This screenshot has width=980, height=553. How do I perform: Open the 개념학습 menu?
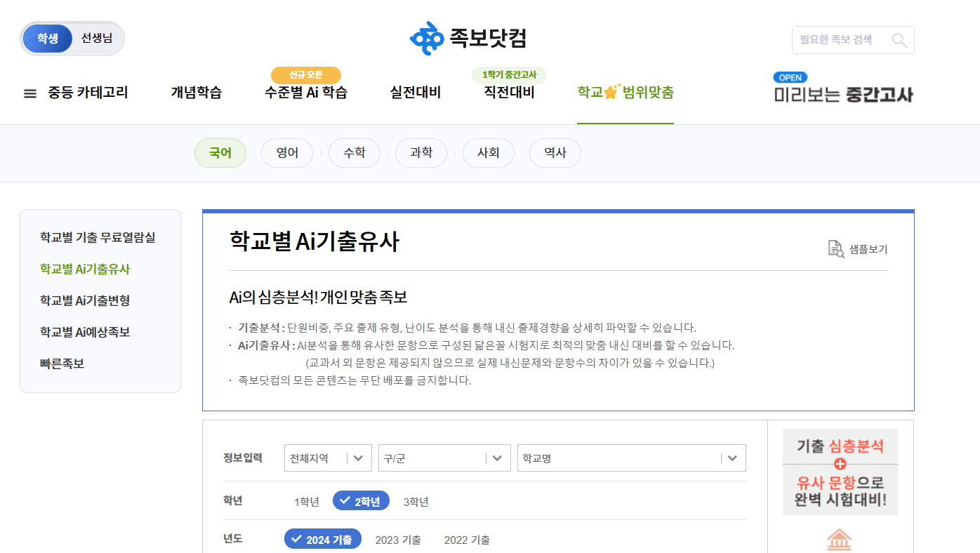click(x=196, y=93)
